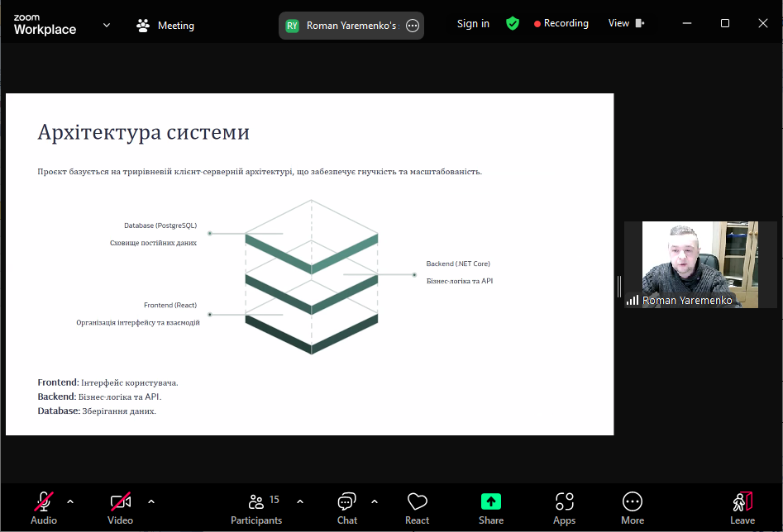
Task: Open the React emoji menu
Action: click(x=417, y=507)
